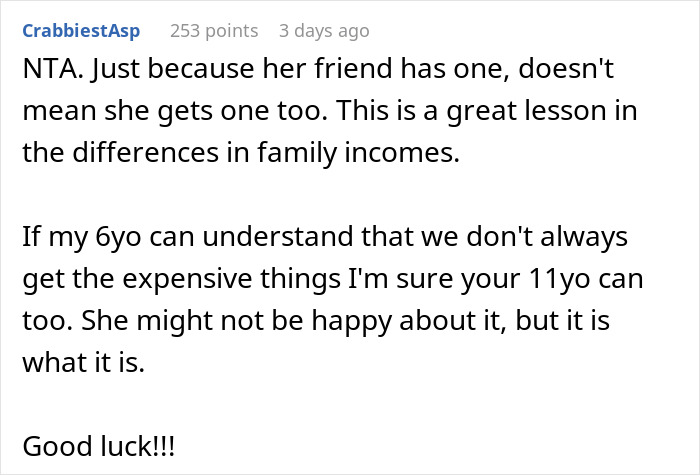
Task: Click the 253 points score
Action: (213, 31)
